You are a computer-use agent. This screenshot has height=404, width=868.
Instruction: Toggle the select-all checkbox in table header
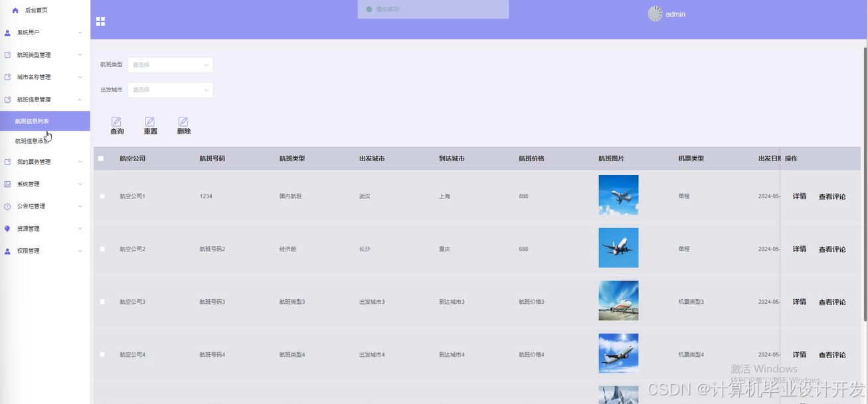point(101,159)
